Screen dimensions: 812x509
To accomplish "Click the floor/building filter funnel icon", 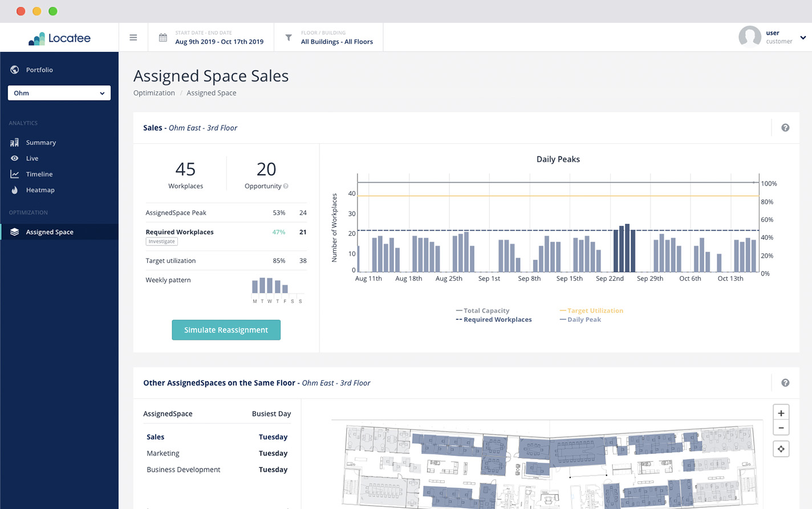I will [289, 38].
